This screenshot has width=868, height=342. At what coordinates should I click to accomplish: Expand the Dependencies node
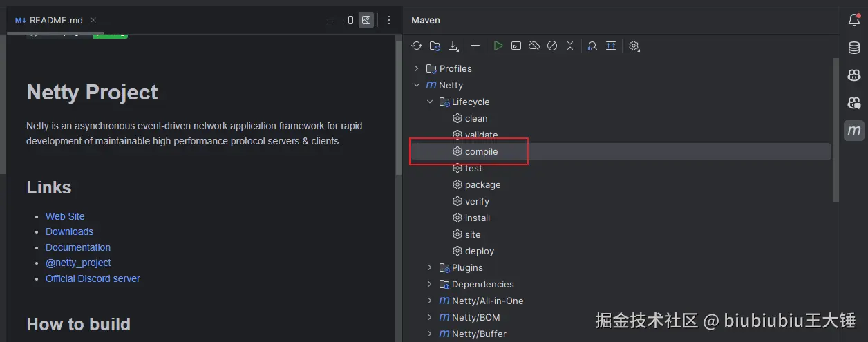pyautogui.click(x=429, y=284)
